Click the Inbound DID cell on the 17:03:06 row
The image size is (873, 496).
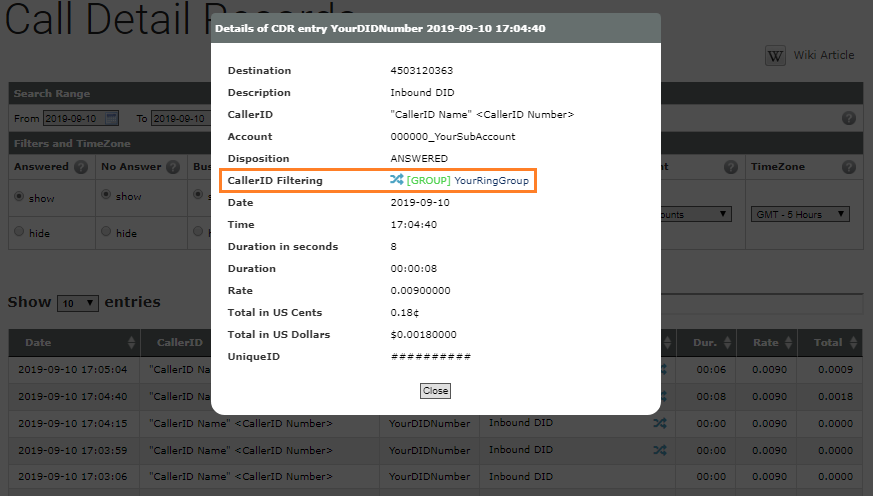(521, 477)
